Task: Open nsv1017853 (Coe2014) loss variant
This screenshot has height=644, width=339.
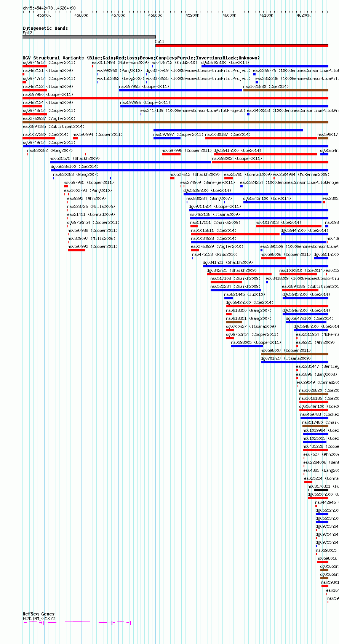Action: pyautogui.click(x=288, y=226)
